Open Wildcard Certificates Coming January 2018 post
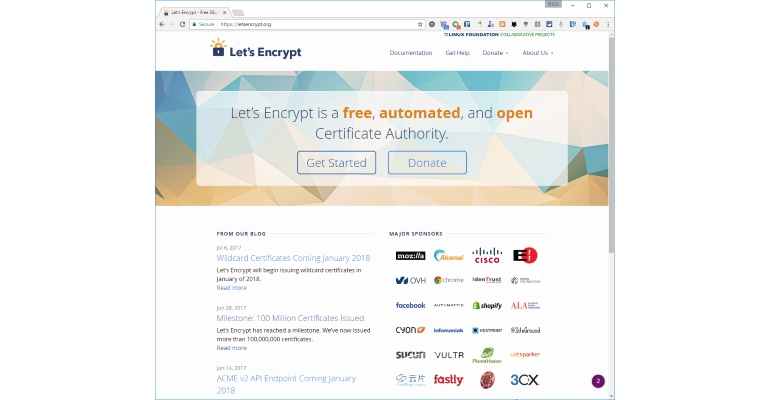Viewport: 770px width, 400px height. [293, 258]
